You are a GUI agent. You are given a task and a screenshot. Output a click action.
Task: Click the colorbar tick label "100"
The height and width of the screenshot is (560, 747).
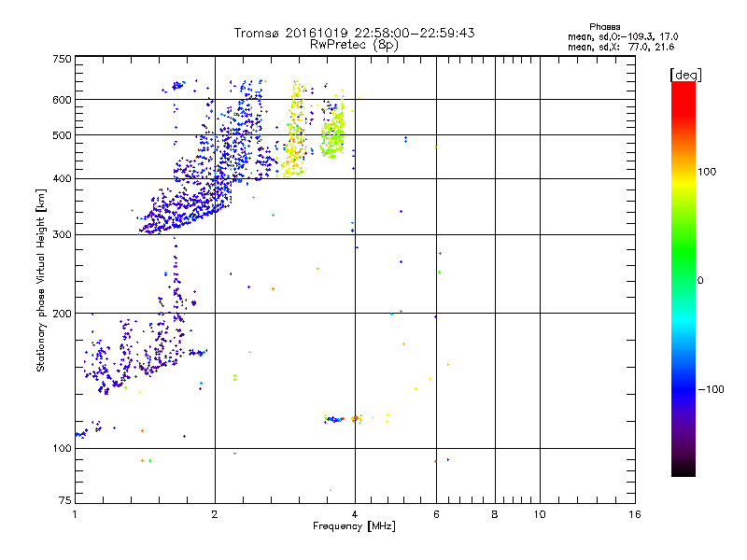click(707, 172)
